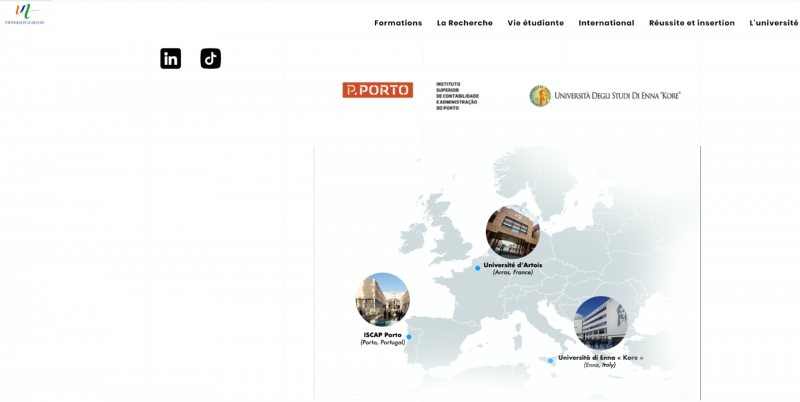Expand the L'université menu item

(x=773, y=23)
